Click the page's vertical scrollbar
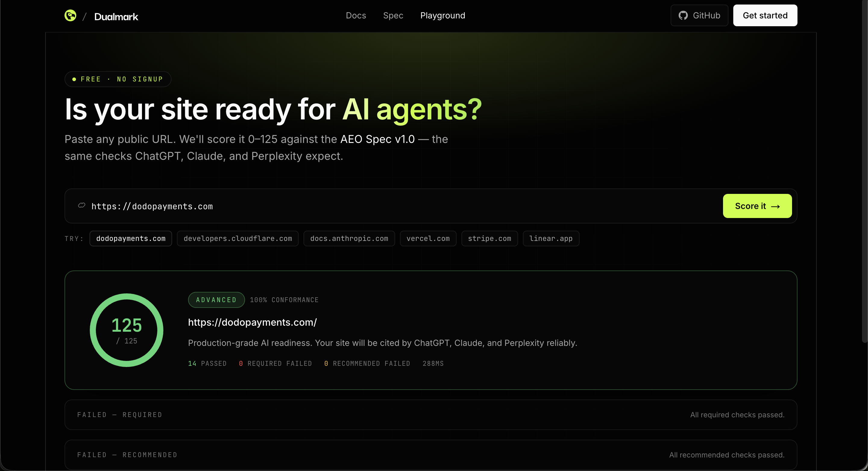This screenshot has height=471, width=868. point(865,172)
